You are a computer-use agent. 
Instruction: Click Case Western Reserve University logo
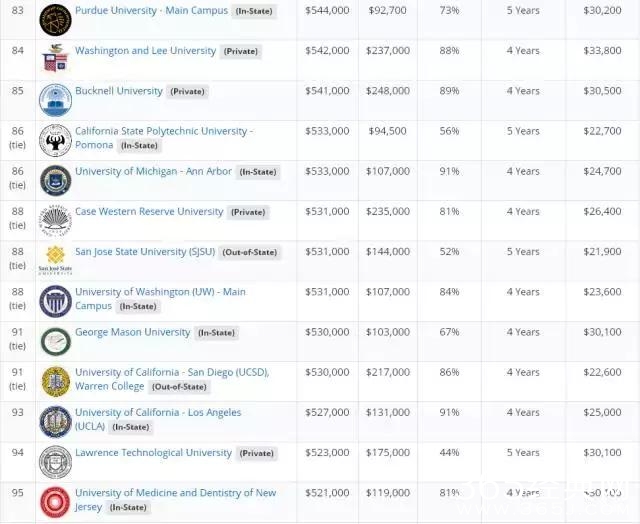[x=55, y=220]
